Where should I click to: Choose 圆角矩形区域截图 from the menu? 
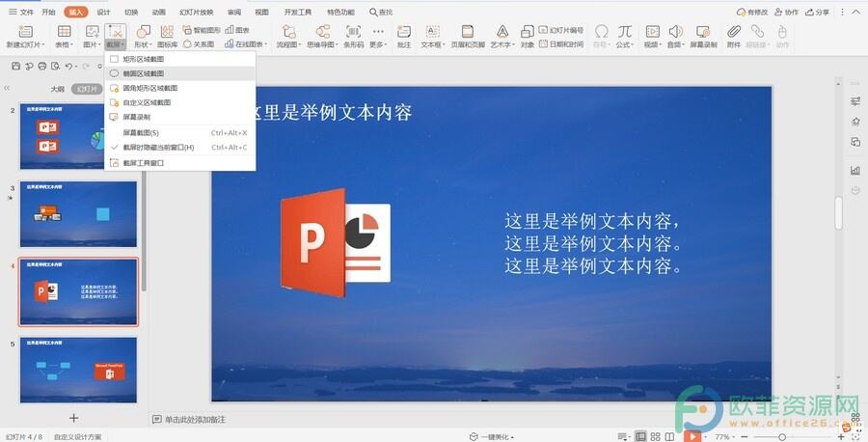click(178, 88)
